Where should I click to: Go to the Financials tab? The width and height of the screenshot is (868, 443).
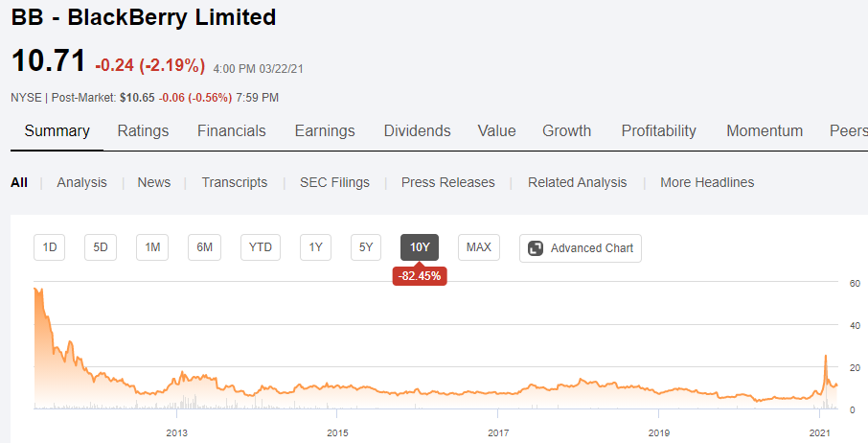click(x=232, y=131)
